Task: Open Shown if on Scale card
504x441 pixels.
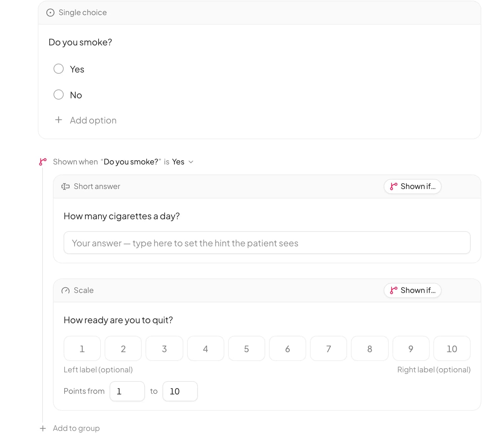Action: (412, 290)
